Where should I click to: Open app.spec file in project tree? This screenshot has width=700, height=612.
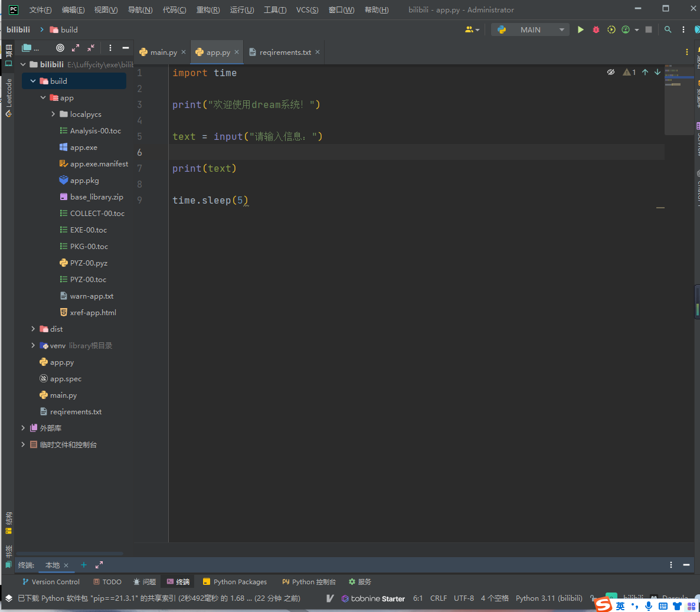coord(66,379)
